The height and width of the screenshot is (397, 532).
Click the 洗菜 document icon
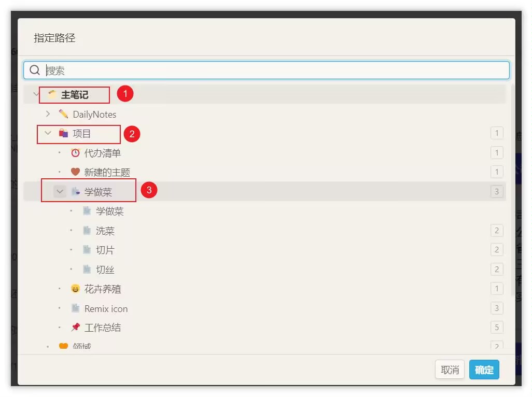[x=87, y=231]
